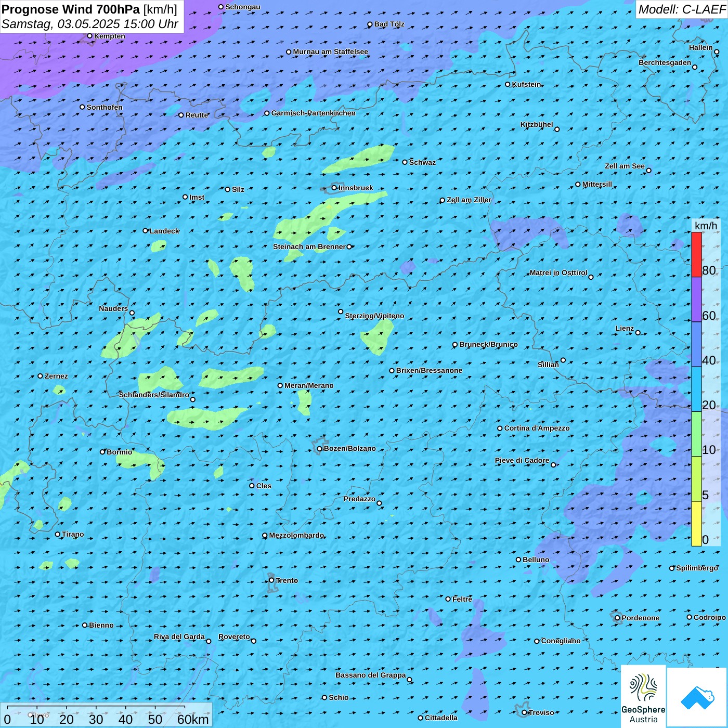Click the '60km' scale bar label
The height and width of the screenshot is (728, 728).
click(193, 719)
